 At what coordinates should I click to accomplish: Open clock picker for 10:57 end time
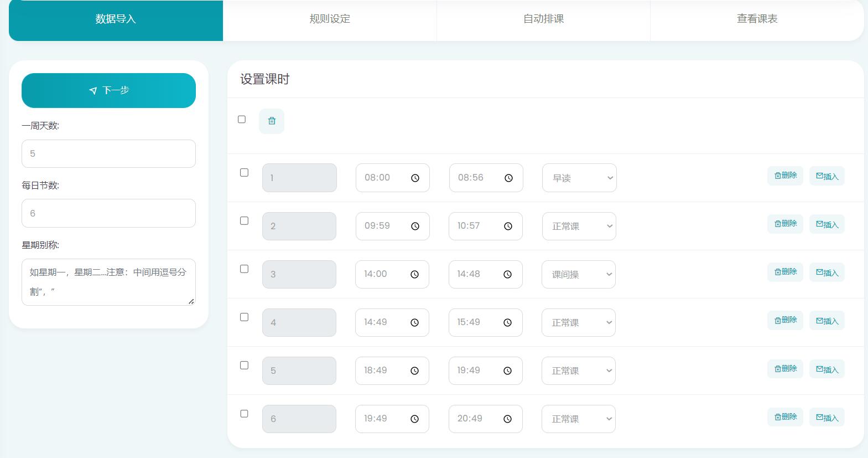click(508, 226)
